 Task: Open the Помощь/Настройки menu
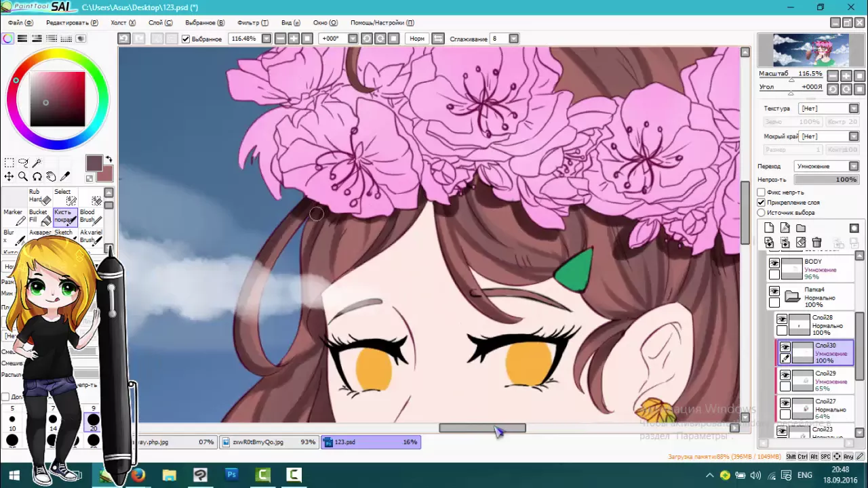point(381,22)
